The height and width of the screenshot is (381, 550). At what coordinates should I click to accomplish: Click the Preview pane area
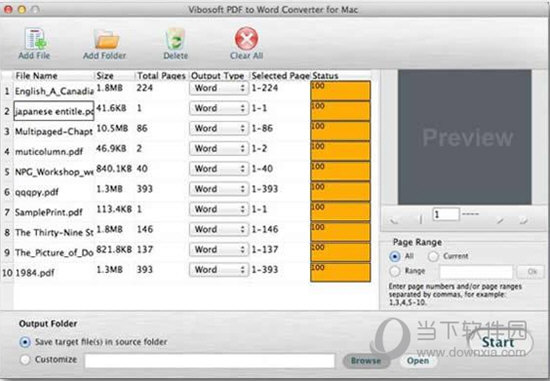tap(464, 137)
